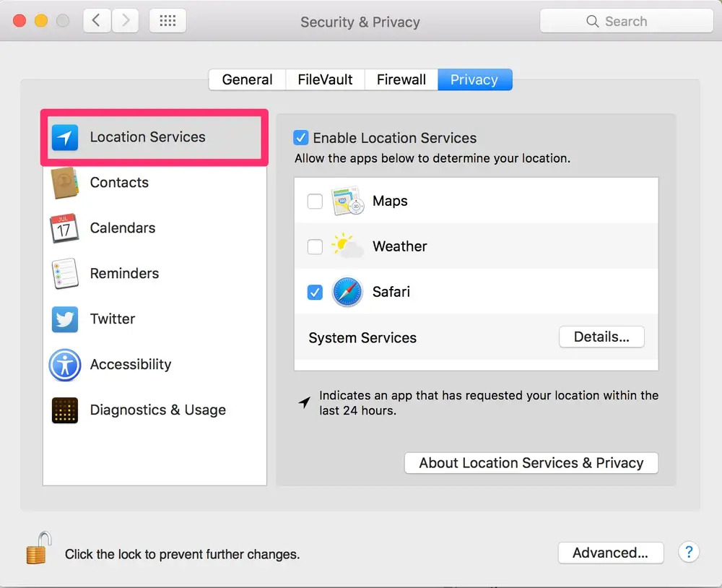Switch to the FileVault tab
722x588 pixels.
pos(325,80)
